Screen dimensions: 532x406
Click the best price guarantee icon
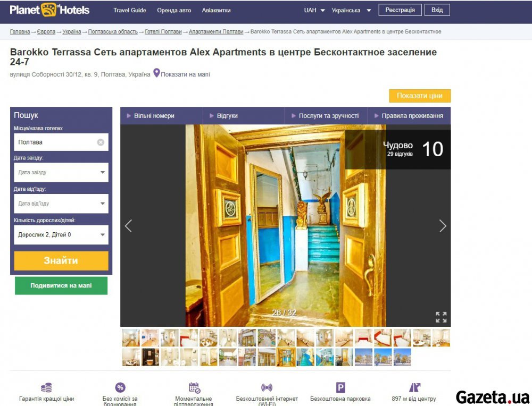click(x=46, y=387)
